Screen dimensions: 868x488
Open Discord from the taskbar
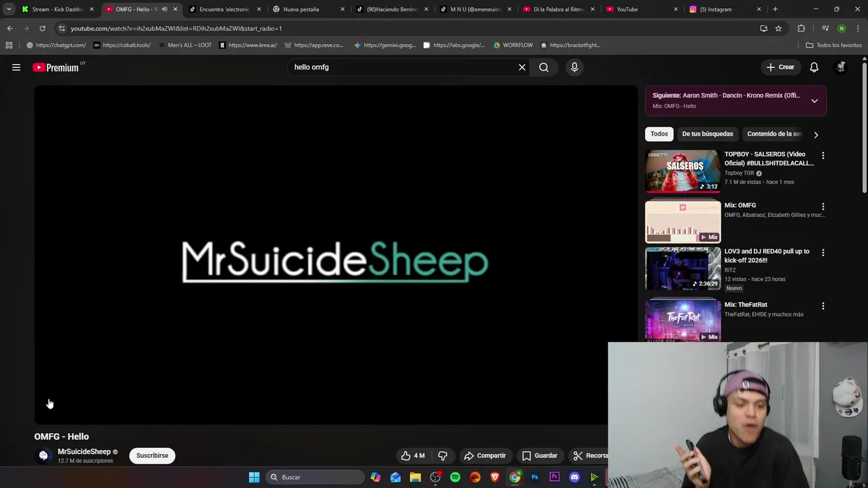click(574, 477)
